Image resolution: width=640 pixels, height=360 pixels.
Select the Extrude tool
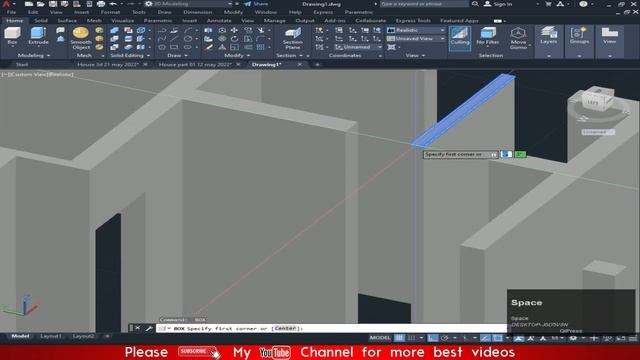pyautogui.click(x=38, y=36)
